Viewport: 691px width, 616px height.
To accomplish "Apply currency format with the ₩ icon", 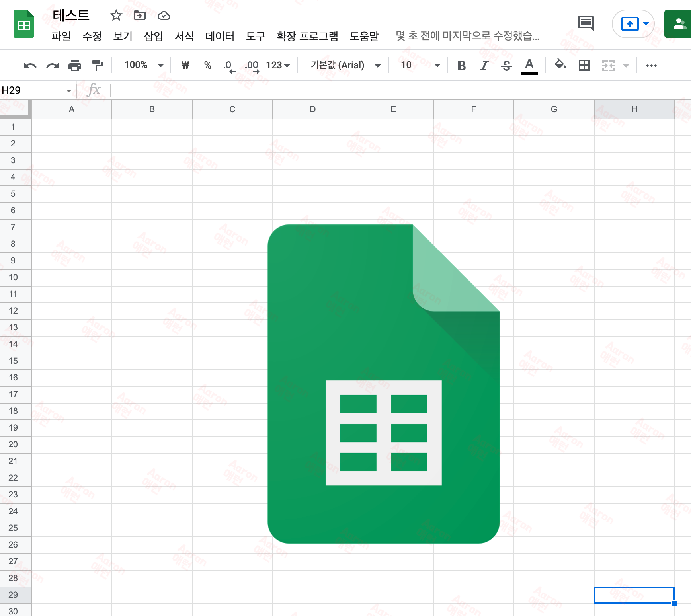I will pos(185,65).
